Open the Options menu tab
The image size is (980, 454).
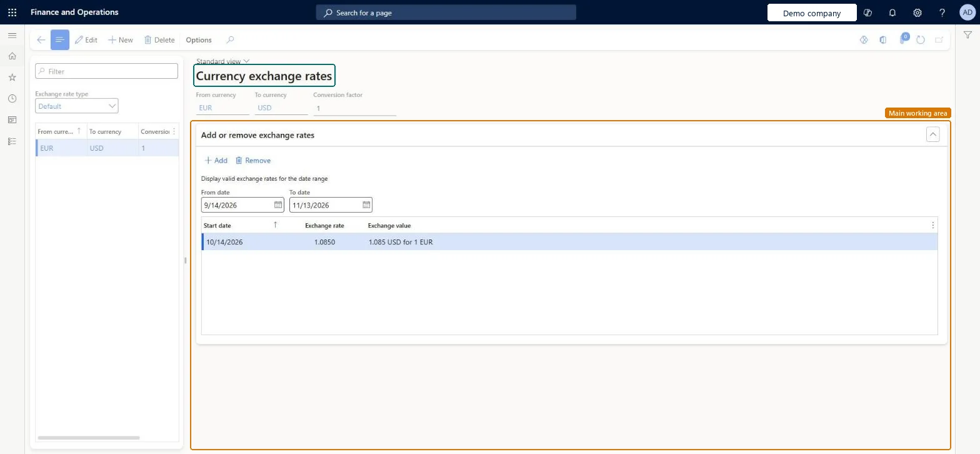[x=199, y=40]
